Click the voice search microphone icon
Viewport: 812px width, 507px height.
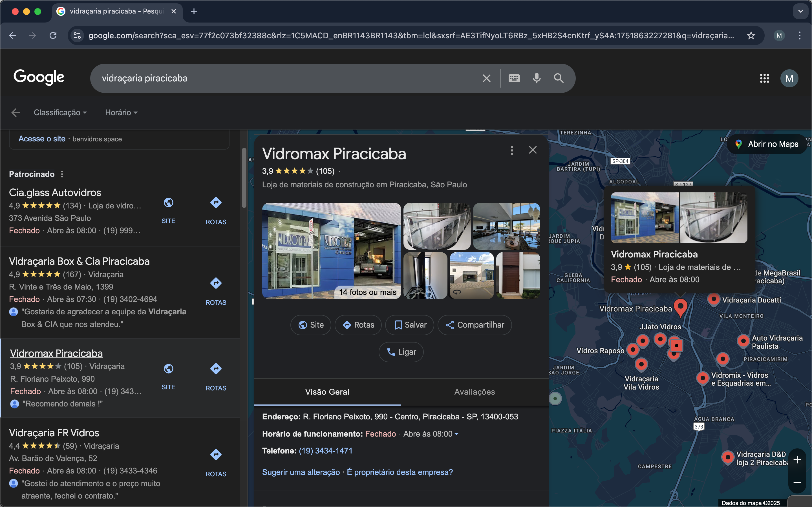click(x=537, y=78)
